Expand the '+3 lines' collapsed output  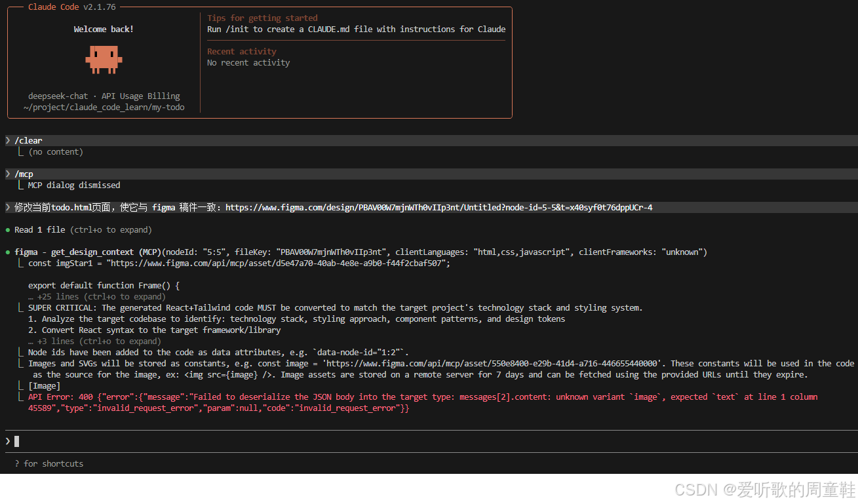tap(94, 341)
